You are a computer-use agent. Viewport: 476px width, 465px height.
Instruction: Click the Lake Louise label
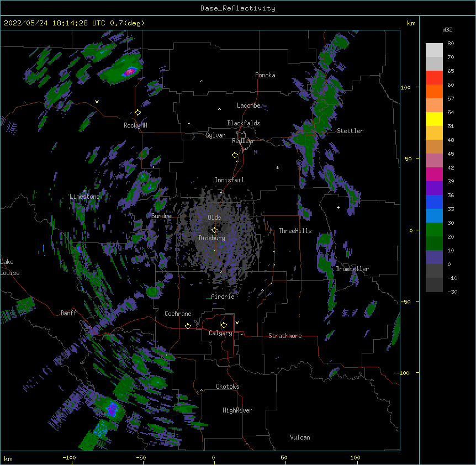click(9, 267)
